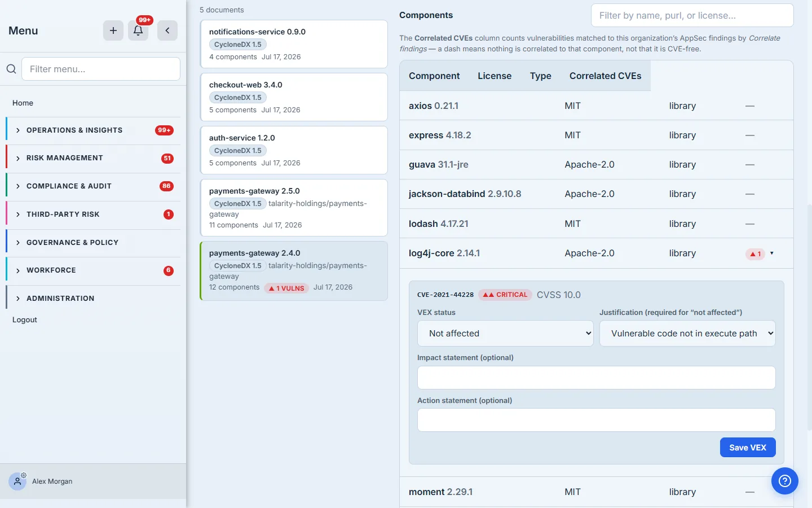
Task: Expand Administration menu section
Action: tap(94, 299)
